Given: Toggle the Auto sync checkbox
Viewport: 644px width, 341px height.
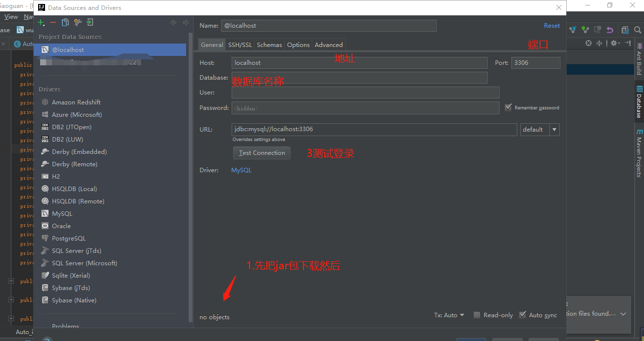Looking at the screenshot, I should [522, 315].
